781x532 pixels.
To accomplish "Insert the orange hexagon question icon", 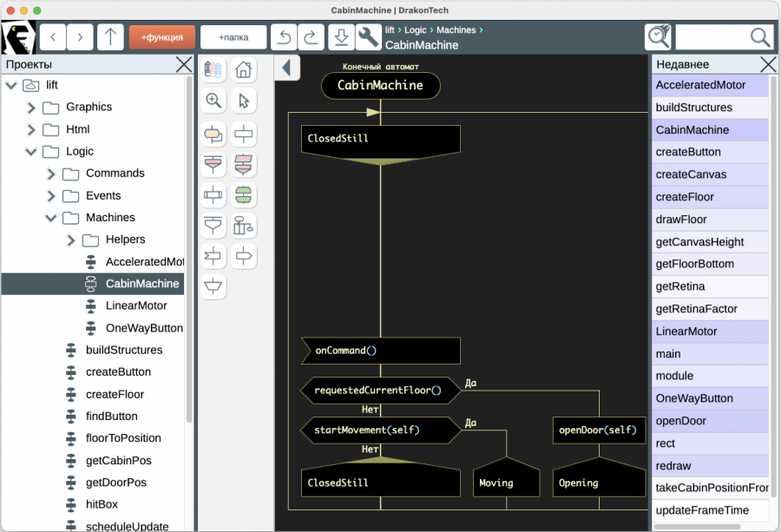I will click(213, 134).
